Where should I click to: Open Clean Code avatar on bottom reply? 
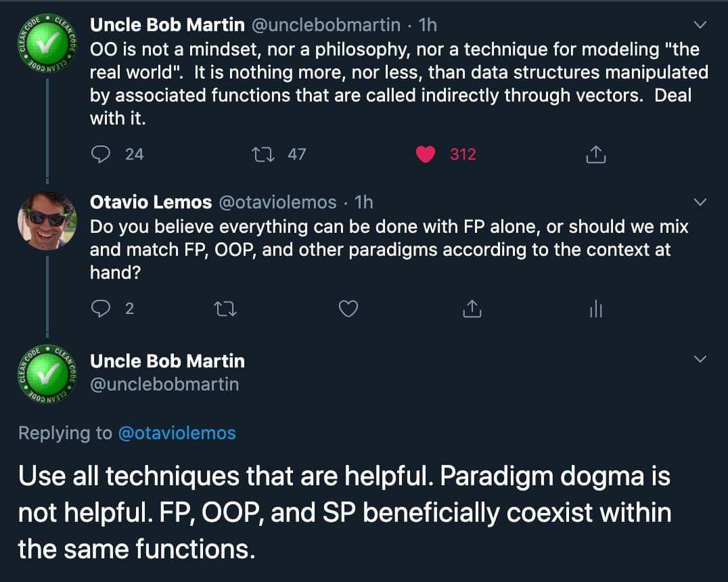[47, 374]
